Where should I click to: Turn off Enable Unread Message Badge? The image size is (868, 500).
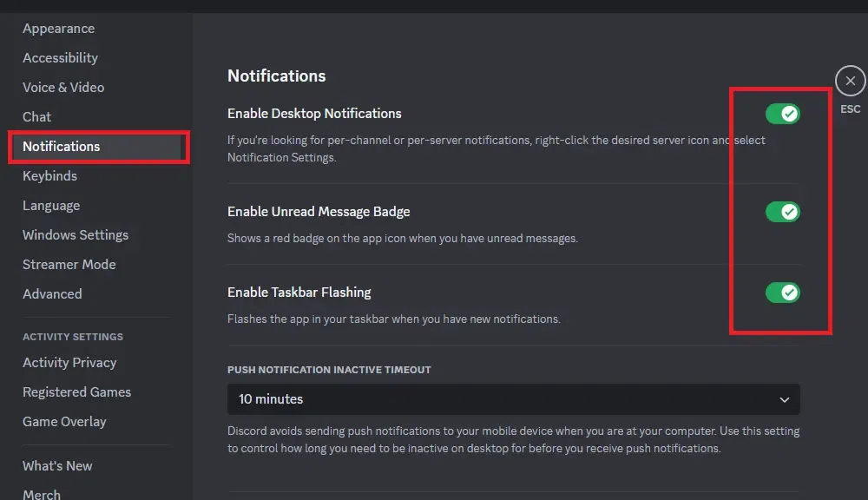point(782,212)
